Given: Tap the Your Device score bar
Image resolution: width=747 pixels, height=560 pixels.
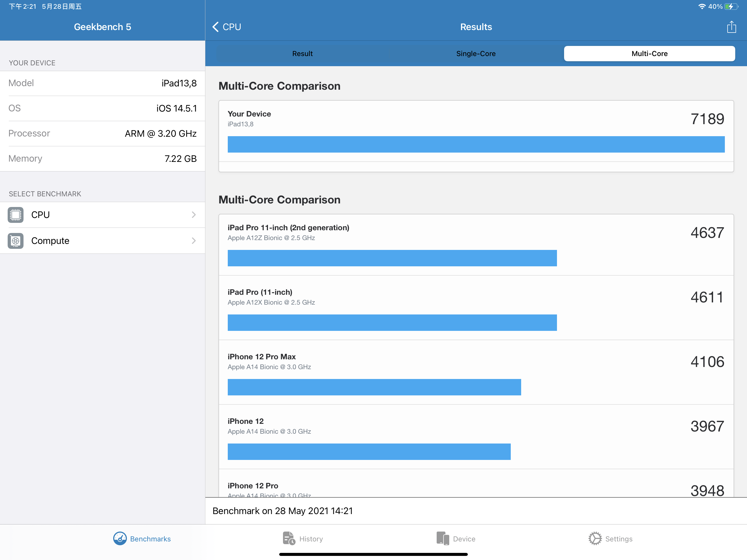Looking at the screenshot, I should 476,144.
